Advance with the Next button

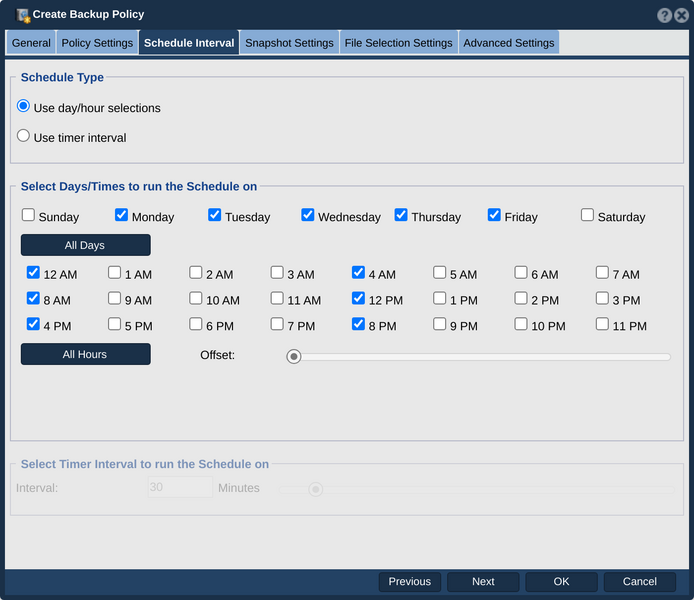coord(483,581)
